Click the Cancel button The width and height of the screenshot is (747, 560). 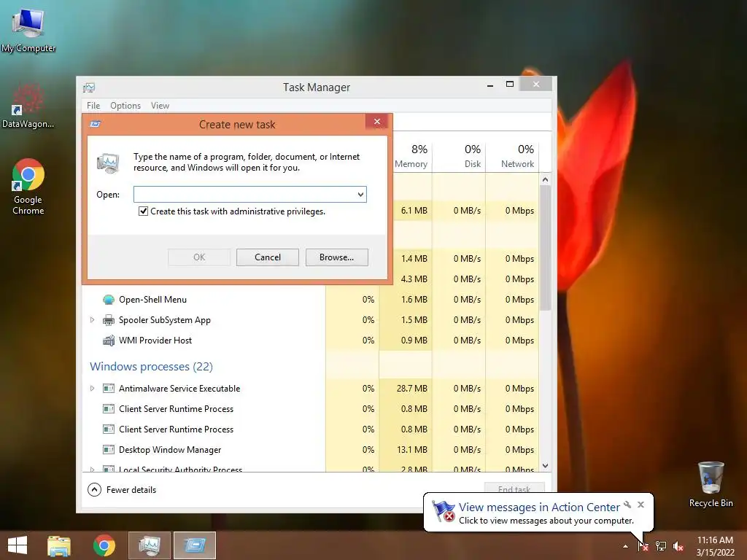(268, 257)
